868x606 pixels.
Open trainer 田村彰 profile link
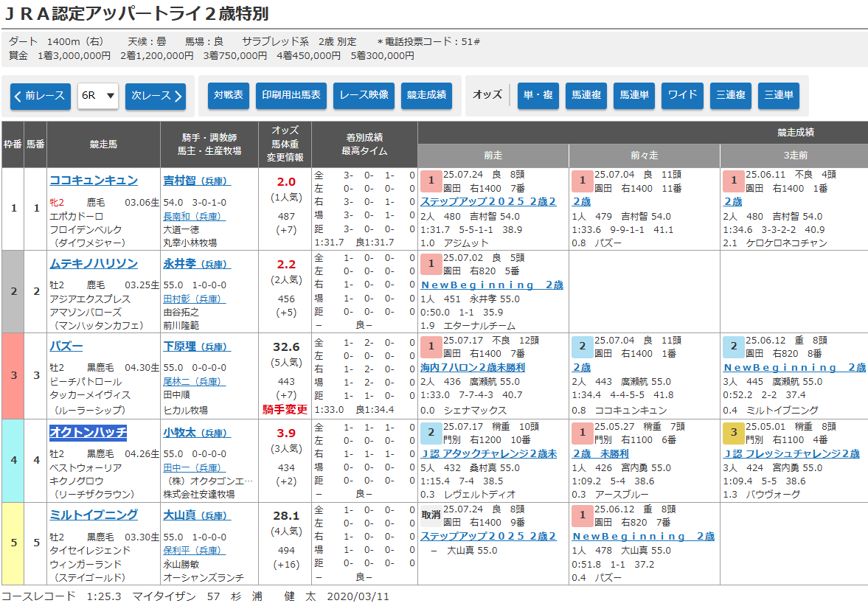[181, 299]
